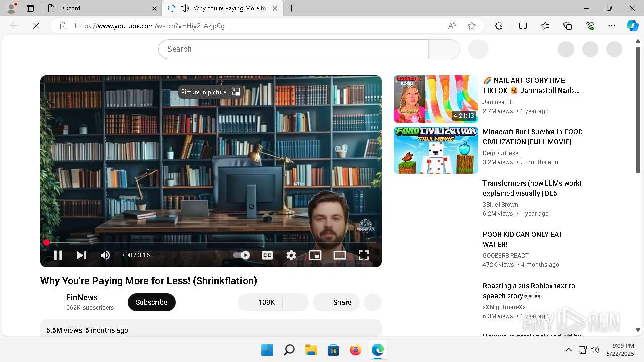
Task: Open the DerpDurCake channel name
Action: pos(500,153)
